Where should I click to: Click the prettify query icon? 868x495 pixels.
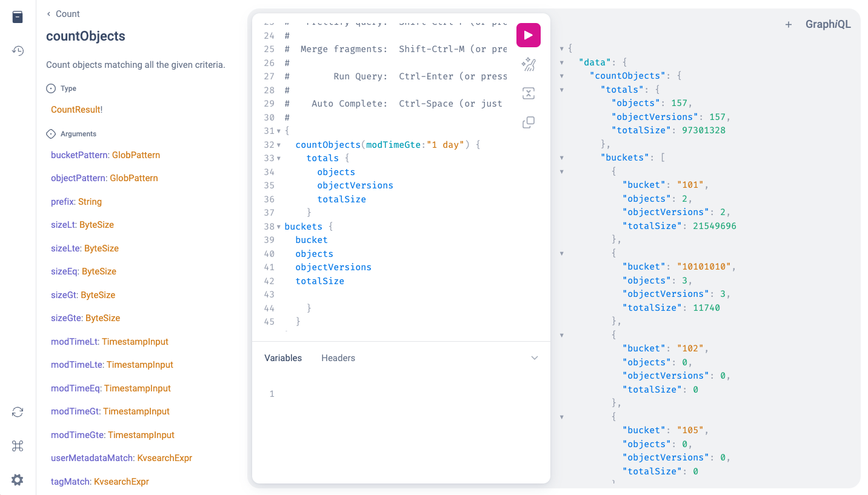click(x=528, y=64)
